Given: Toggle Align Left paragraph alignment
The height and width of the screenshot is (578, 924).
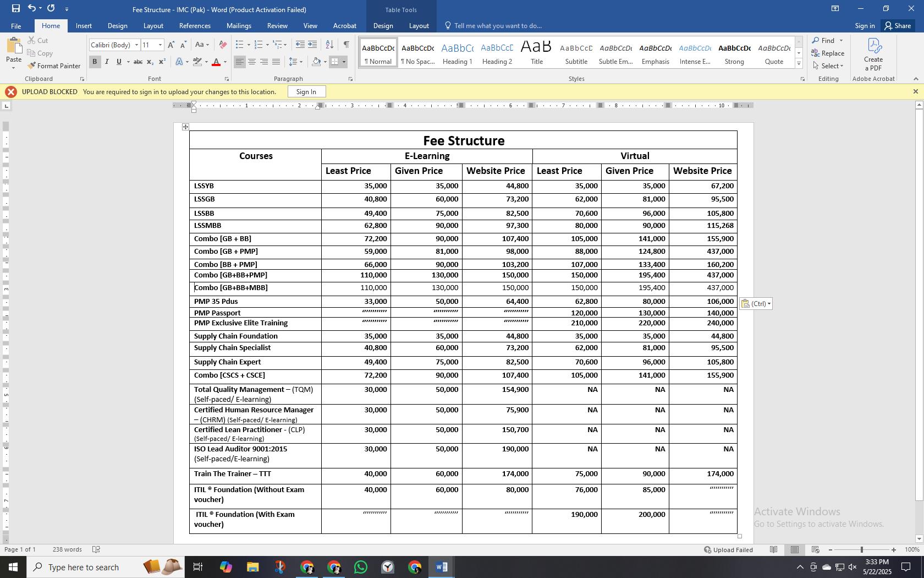Looking at the screenshot, I should [239, 62].
